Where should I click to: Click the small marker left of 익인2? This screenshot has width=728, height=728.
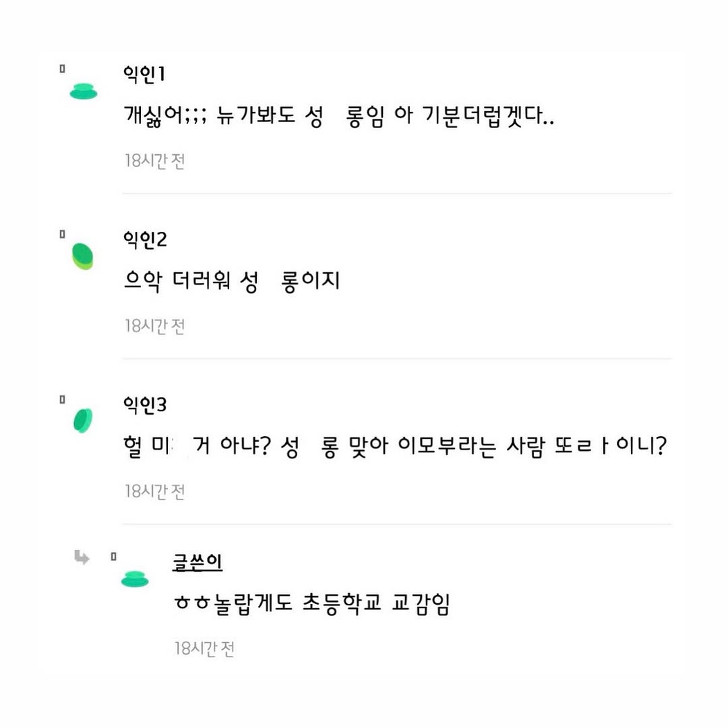tap(62, 234)
